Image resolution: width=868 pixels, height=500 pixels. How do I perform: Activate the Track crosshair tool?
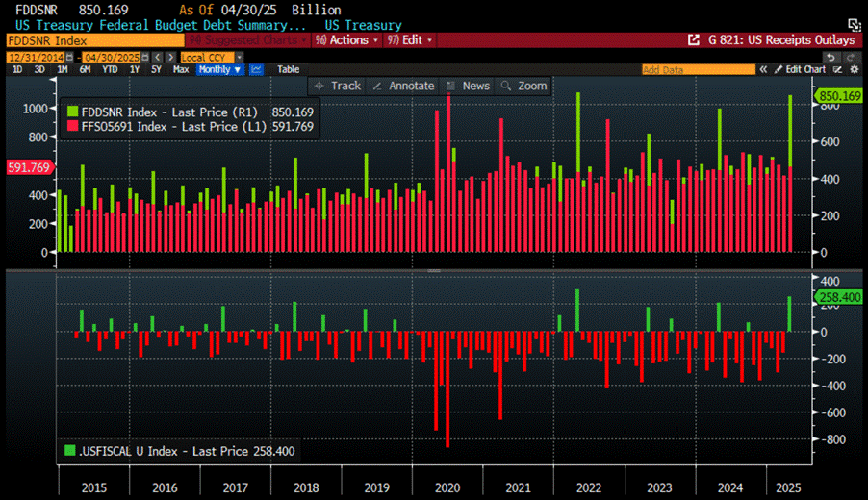pyautogui.click(x=338, y=86)
